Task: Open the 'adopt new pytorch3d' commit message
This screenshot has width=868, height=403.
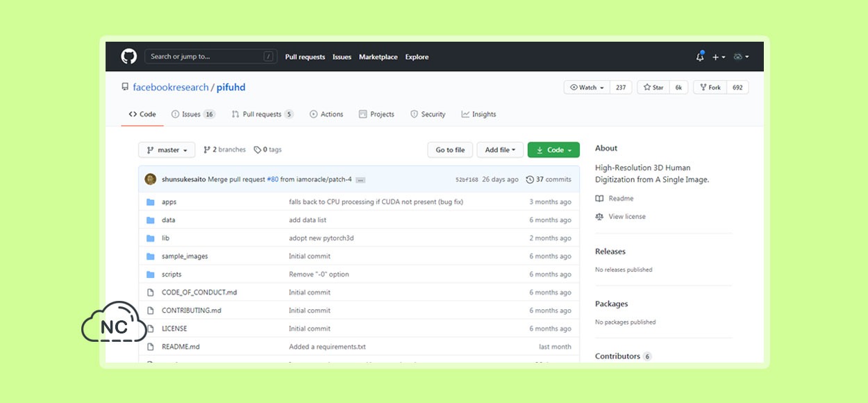Action: coord(321,238)
